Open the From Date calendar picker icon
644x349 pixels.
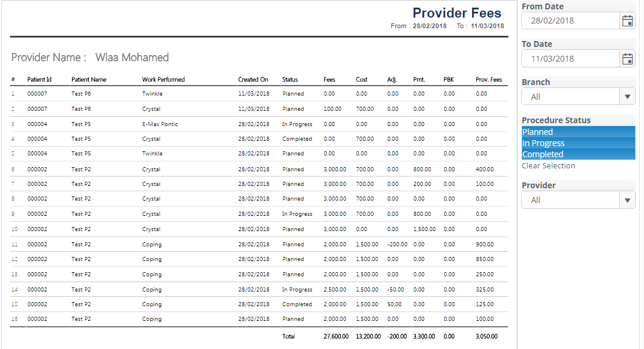[627, 21]
